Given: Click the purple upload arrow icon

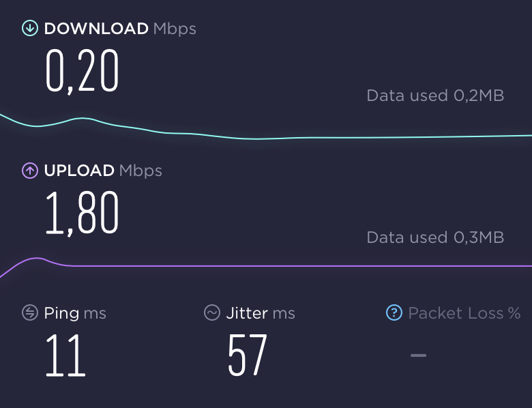Looking at the screenshot, I should click(x=30, y=170).
